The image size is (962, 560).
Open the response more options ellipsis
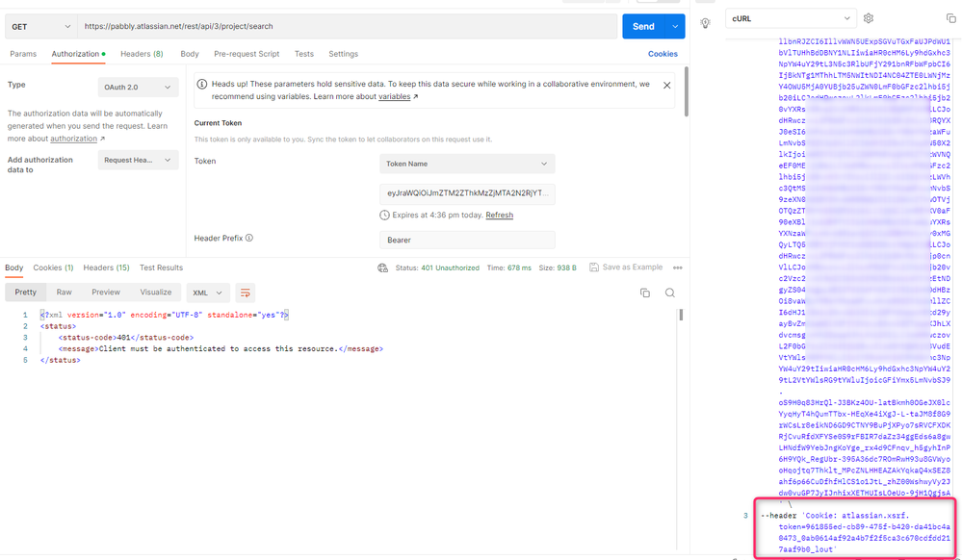[678, 268]
